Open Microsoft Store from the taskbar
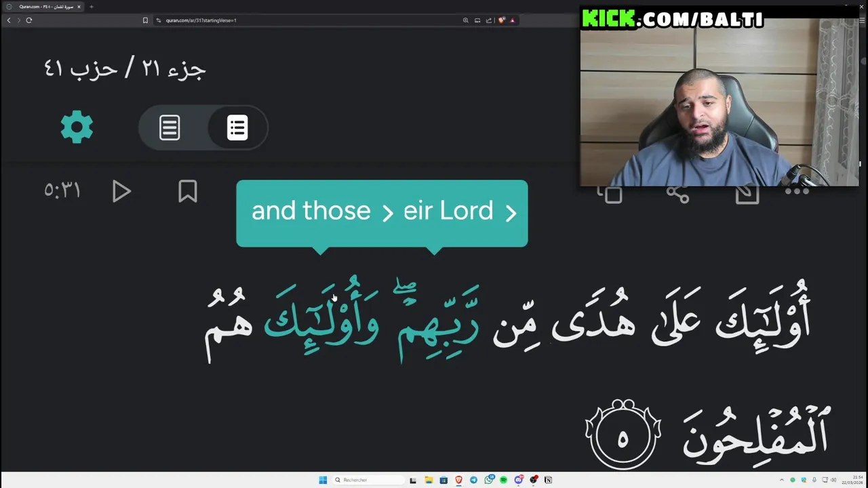The image size is (868, 488). [x=443, y=480]
